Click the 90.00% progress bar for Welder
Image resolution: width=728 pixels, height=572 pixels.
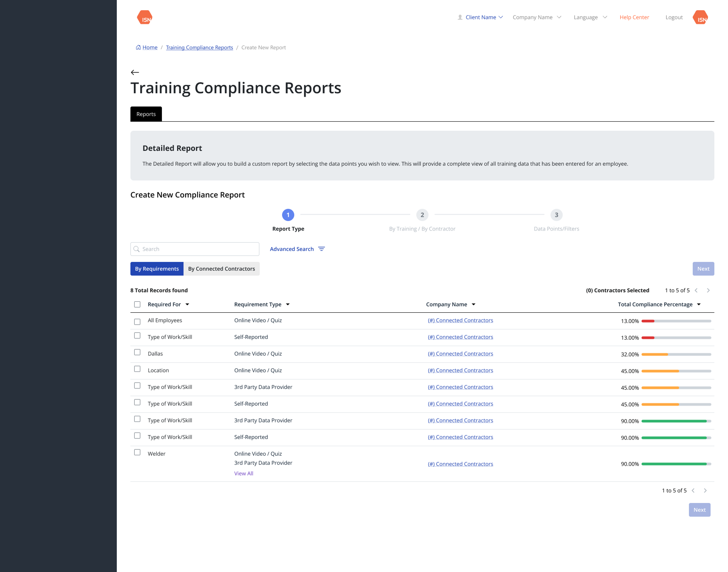pos(676,464)
